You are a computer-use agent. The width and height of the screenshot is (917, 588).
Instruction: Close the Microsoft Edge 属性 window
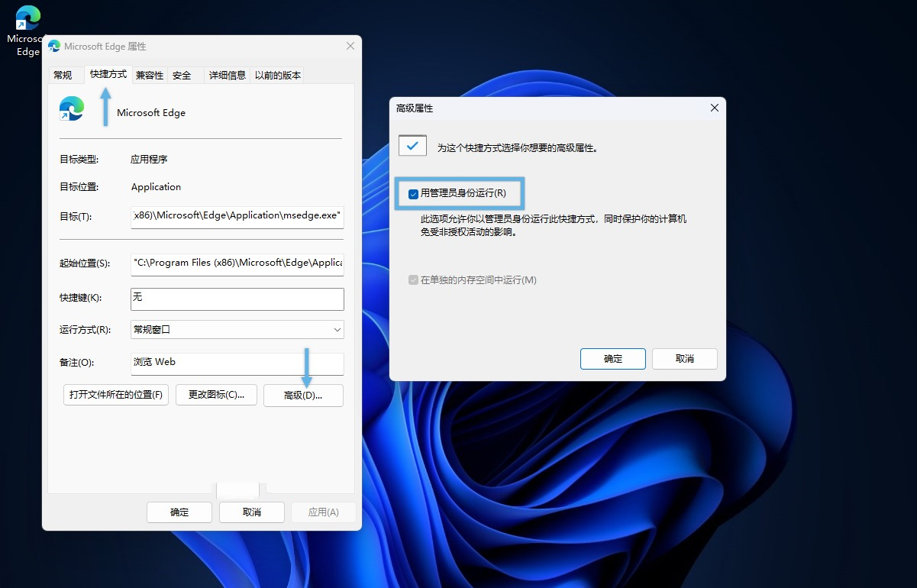pyautogui.click(x=350, y=46)
